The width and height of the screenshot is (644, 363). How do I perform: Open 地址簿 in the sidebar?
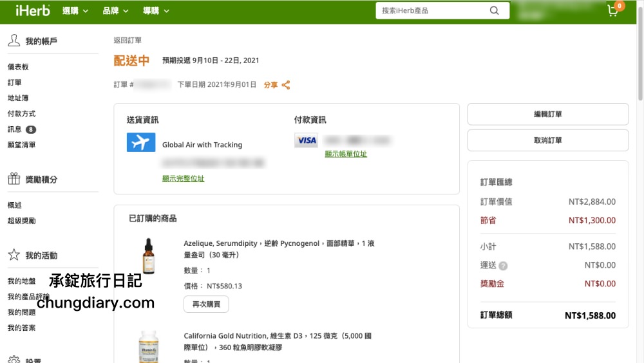pyautogui.click(x=18, y=98)
